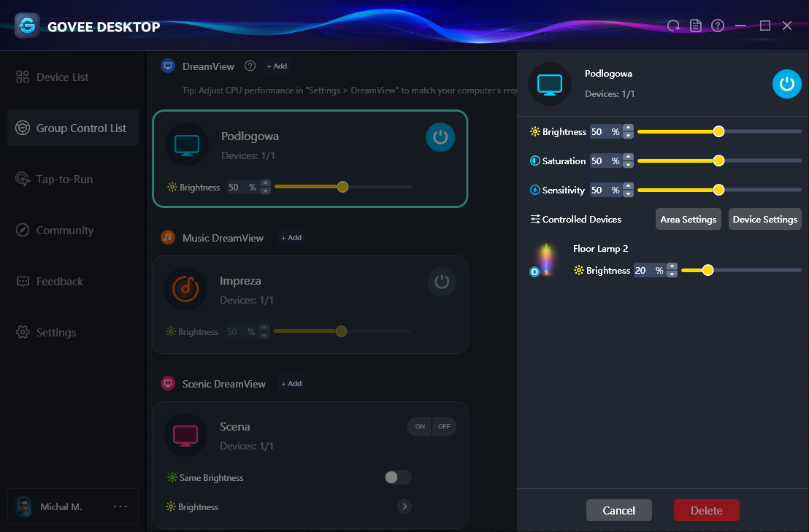Select the Impreza group card title
Viewport: 809px width, 532px height.
point(240,281)
